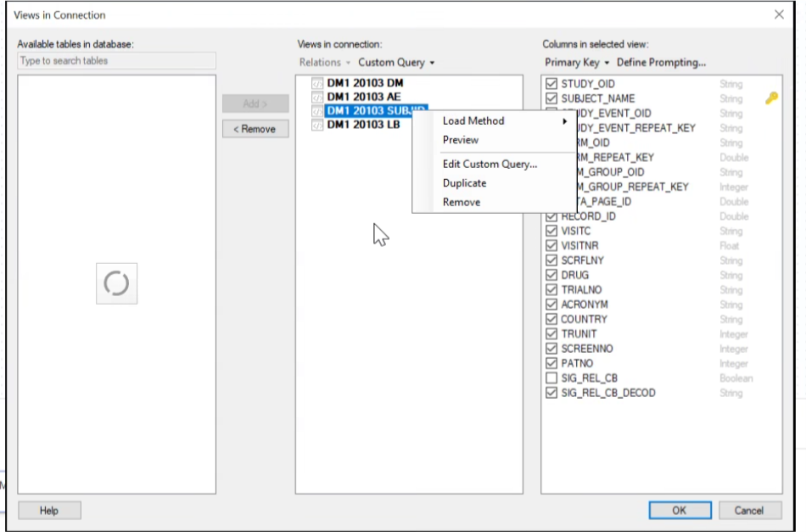
Task: Choose Preview from the context menu
Action: tap(461, 140)
